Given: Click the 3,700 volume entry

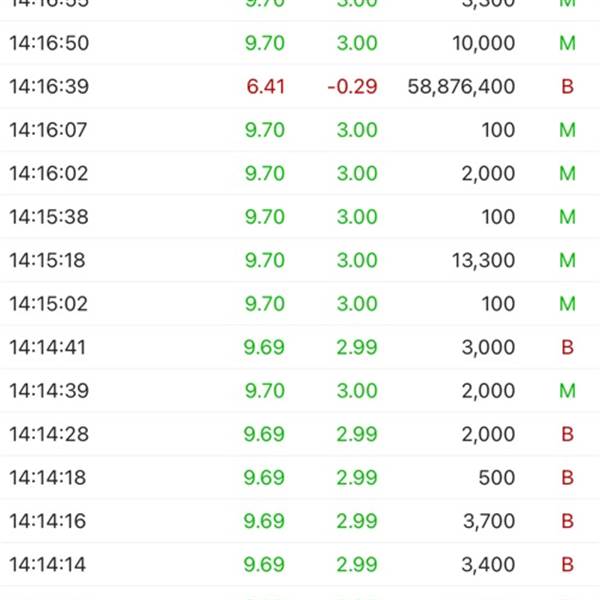Looking at the screenshot, I should (489, 521).
